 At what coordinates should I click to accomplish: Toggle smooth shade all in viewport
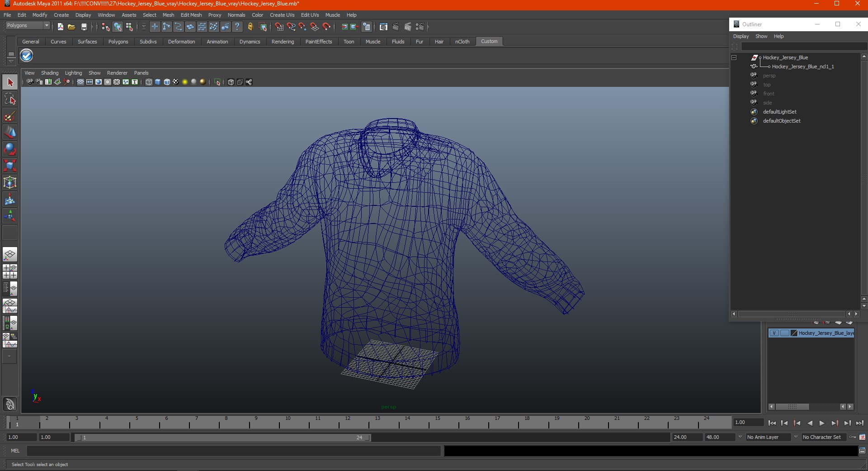[158, 82]
